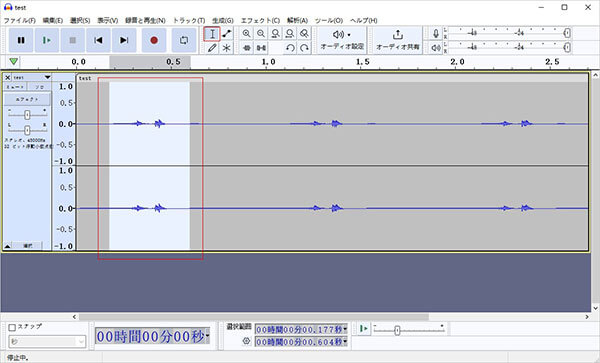
Task: Open the snap unit 秒 dropdown
Action: pos(47,342)
